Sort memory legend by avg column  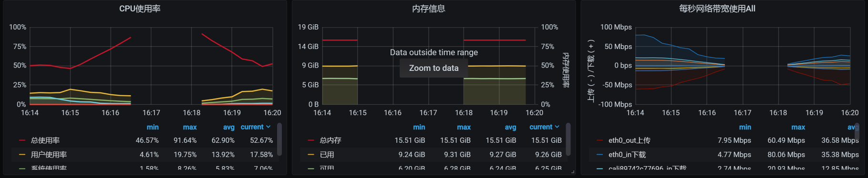(510, 127)
